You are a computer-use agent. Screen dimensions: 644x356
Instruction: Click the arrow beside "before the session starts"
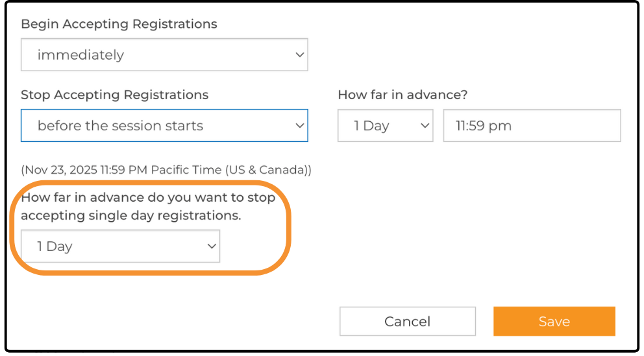pyautogui.click(x=299, y=126)
